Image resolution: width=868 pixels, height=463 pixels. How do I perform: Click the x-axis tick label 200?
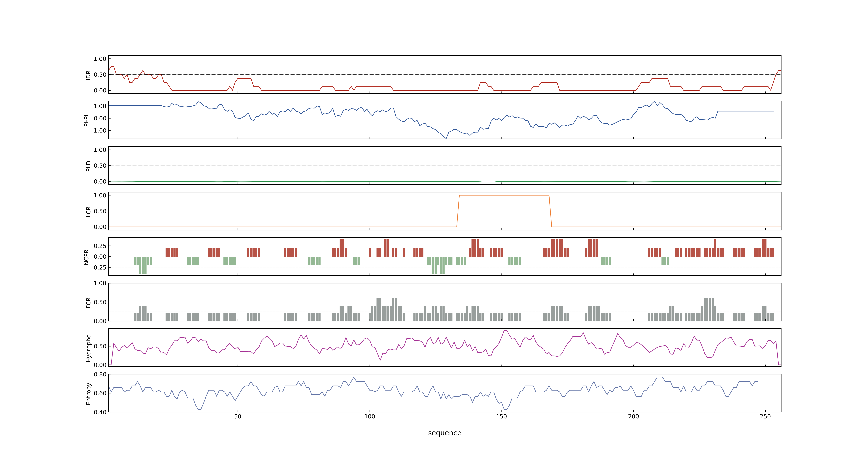(633, 416)
